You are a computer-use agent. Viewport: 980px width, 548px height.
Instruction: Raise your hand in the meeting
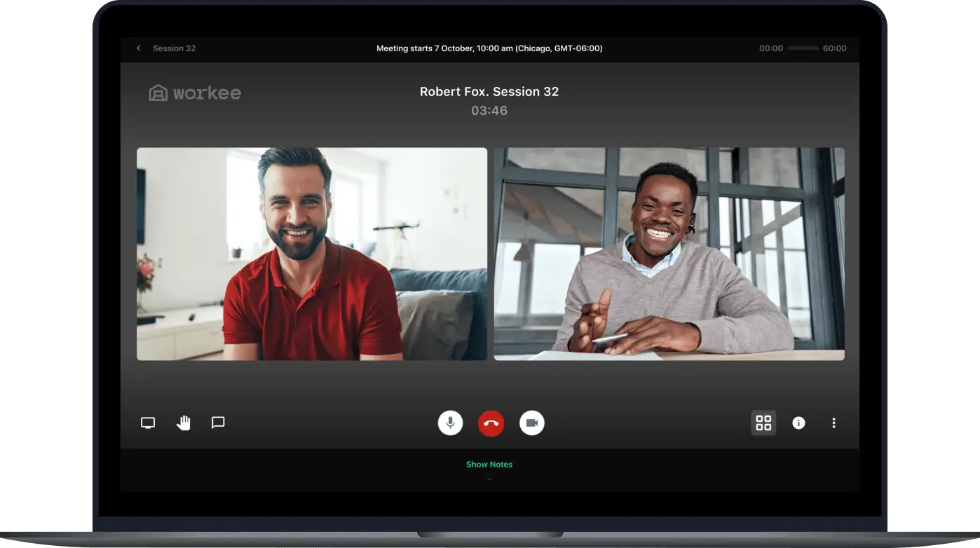point(183,423)
